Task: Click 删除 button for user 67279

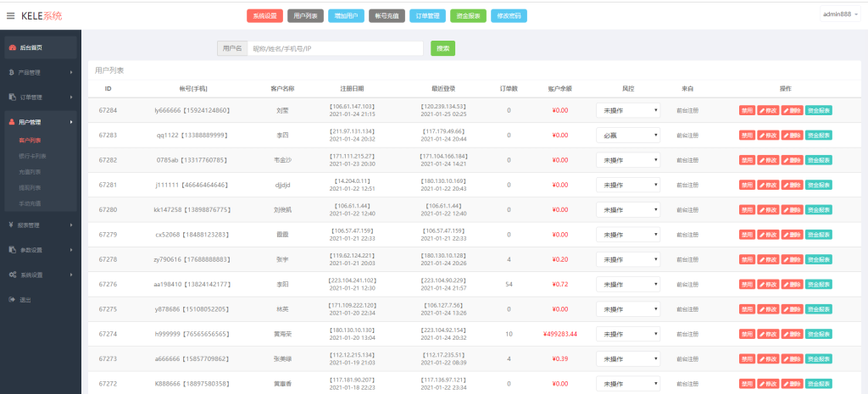Action: tap(792, 235)
